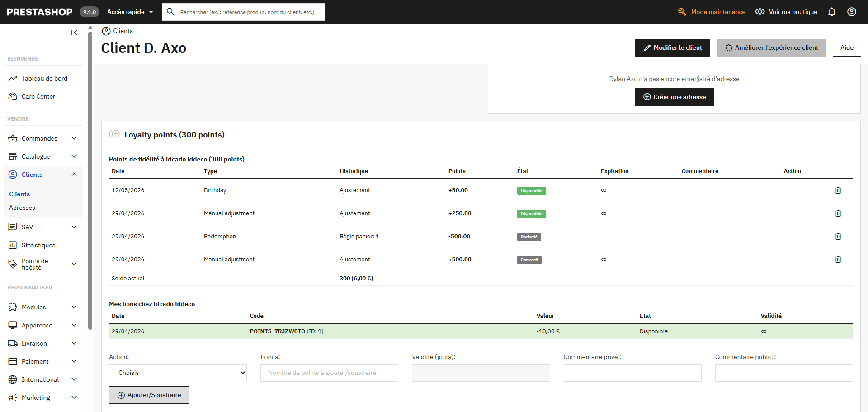The height and width of the screenshot is (412, 868).
Task: Click the PrestaShop logo
Action: coord(40,12)
